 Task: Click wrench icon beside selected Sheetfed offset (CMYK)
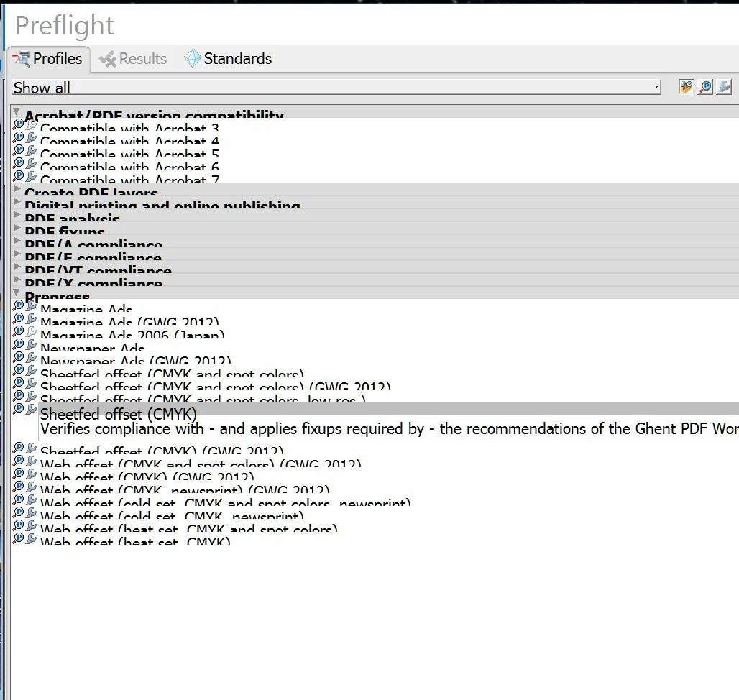pos(31,409)
